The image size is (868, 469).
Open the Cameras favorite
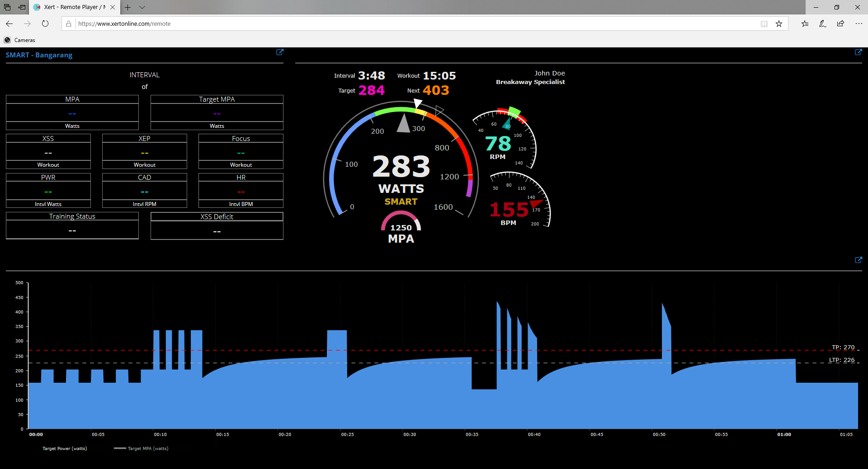[19, 40]
